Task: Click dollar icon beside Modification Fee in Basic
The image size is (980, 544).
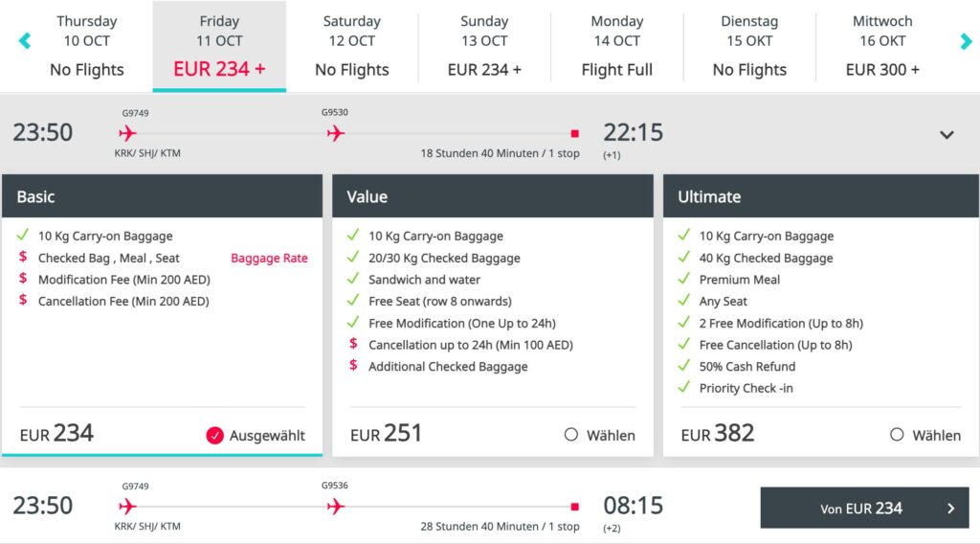Action: (x=23, y=280)
